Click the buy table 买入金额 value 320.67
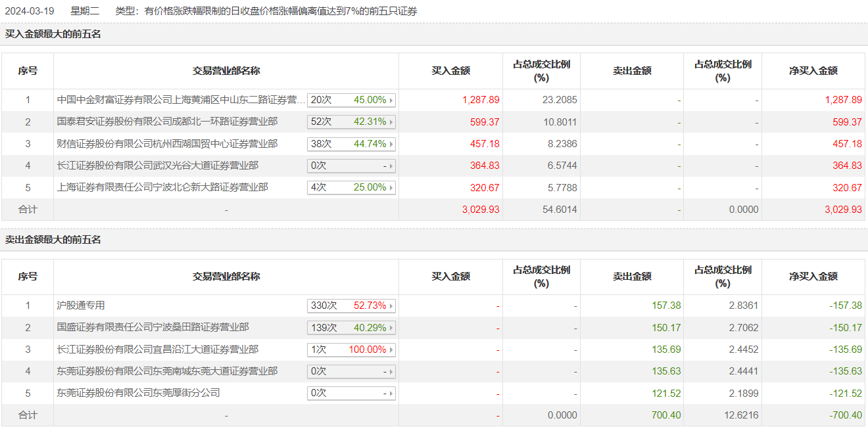Screen dimensions: 868x431 click(485, 187)
